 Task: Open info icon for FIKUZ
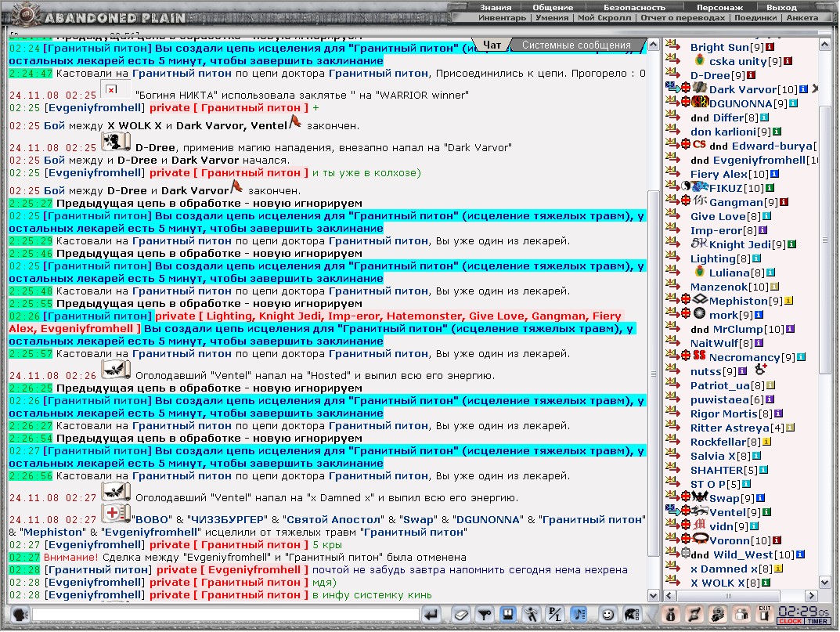[x=770, y=188]
